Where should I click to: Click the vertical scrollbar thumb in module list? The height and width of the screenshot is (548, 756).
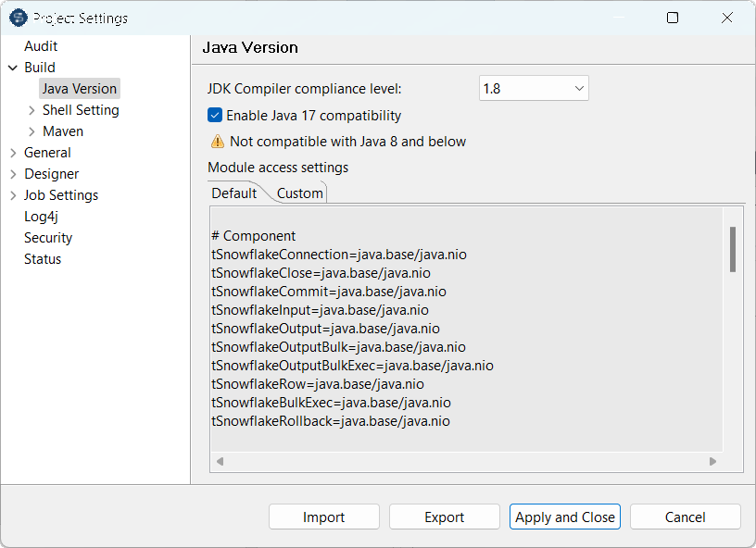click(x=732, y=250)
